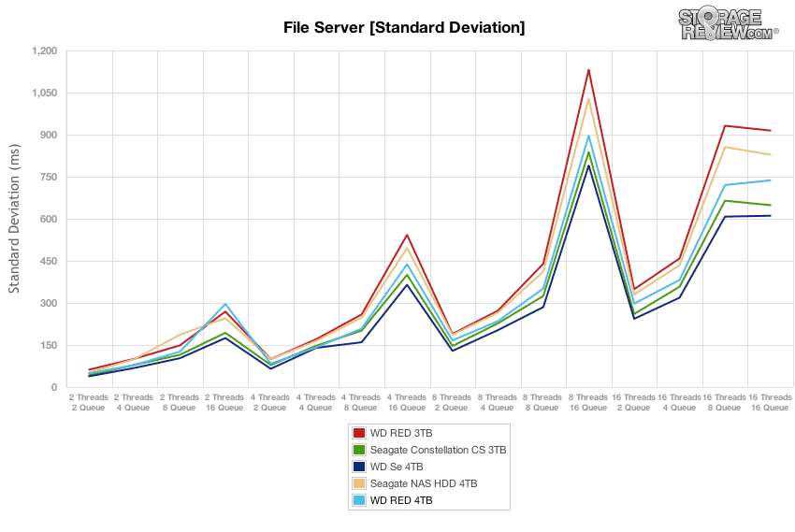Click the 8 Threads 16 Queue axis label
This screenshot has width=795, height=532.
point(587,402)
